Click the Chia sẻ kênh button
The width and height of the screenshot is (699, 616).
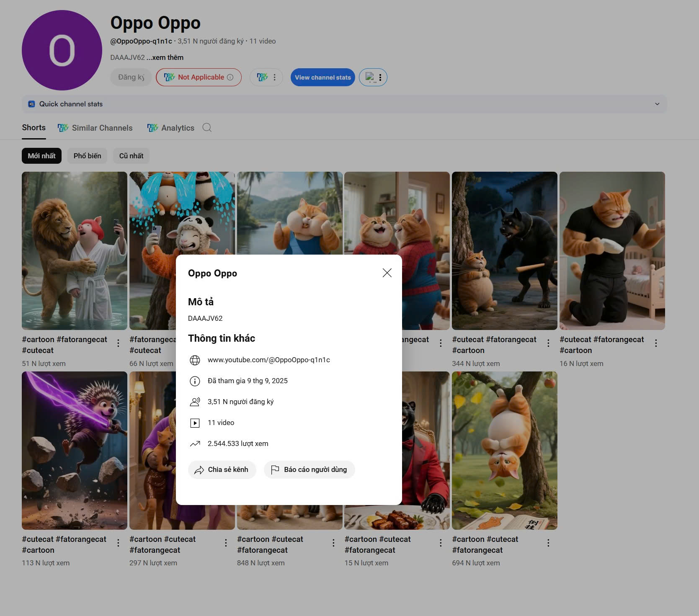[222, 469]
